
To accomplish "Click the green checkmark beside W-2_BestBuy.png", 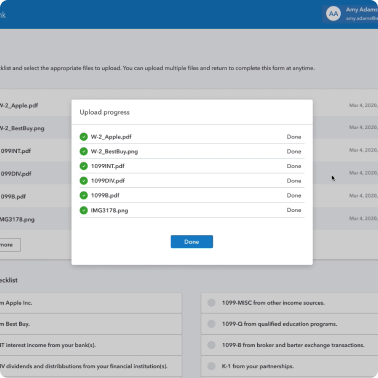I will [x=84, y=151].
